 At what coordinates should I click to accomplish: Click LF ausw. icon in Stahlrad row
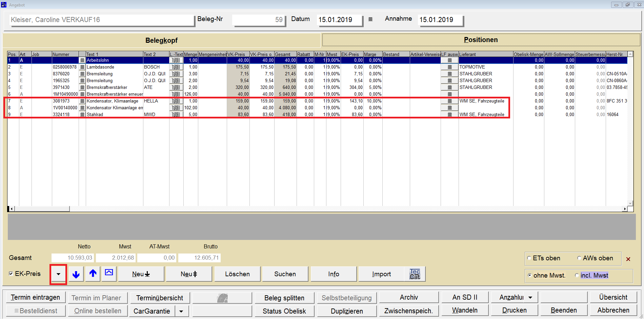coord(449,115)
